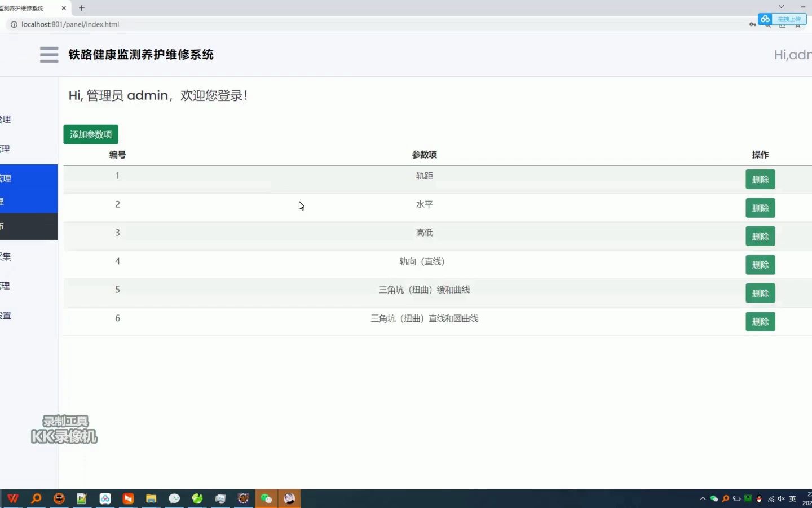Unmute audio via the speaker tray icon

pos(782,499)
